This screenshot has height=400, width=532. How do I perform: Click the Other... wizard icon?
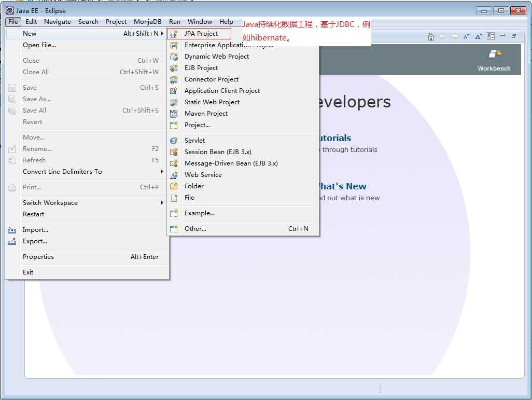coord(174,229)
